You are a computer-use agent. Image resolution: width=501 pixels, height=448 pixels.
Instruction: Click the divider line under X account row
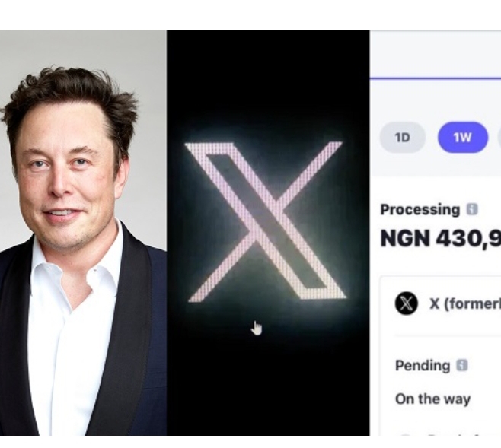(448, 335)
